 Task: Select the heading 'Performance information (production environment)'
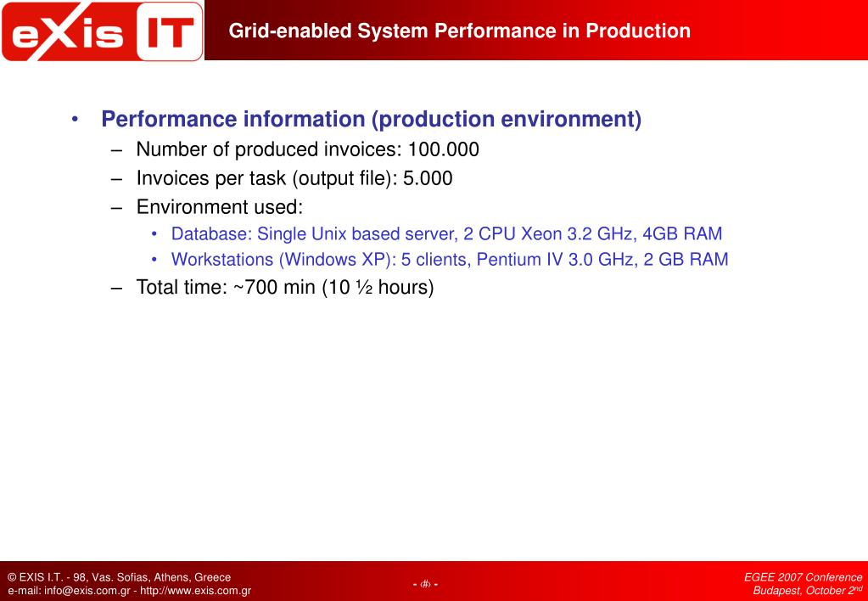pyautogui.click(x=372, y=119)
